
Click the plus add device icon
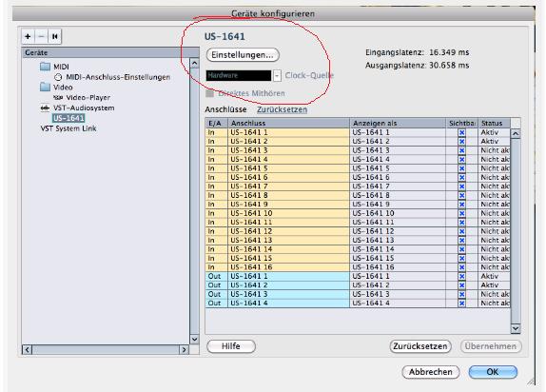28,36
